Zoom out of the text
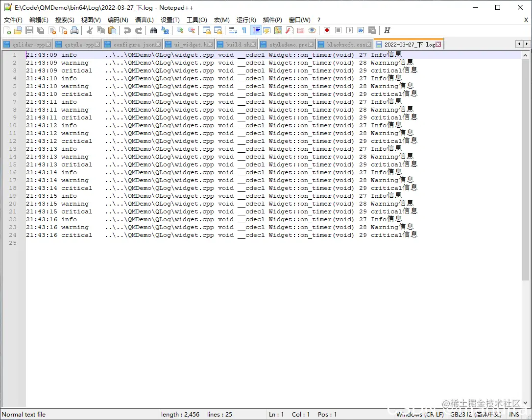 tap(192, 30)
